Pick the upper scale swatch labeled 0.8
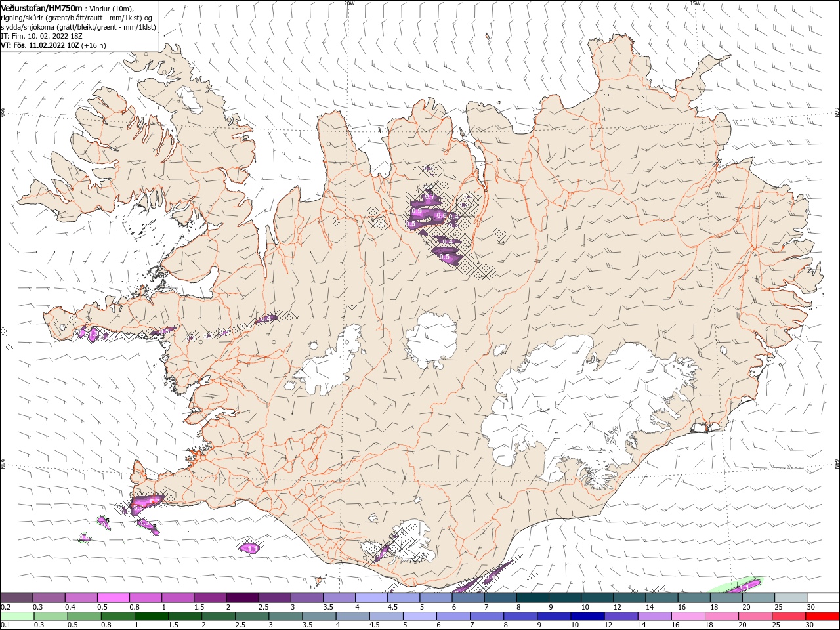 (145, 598)
